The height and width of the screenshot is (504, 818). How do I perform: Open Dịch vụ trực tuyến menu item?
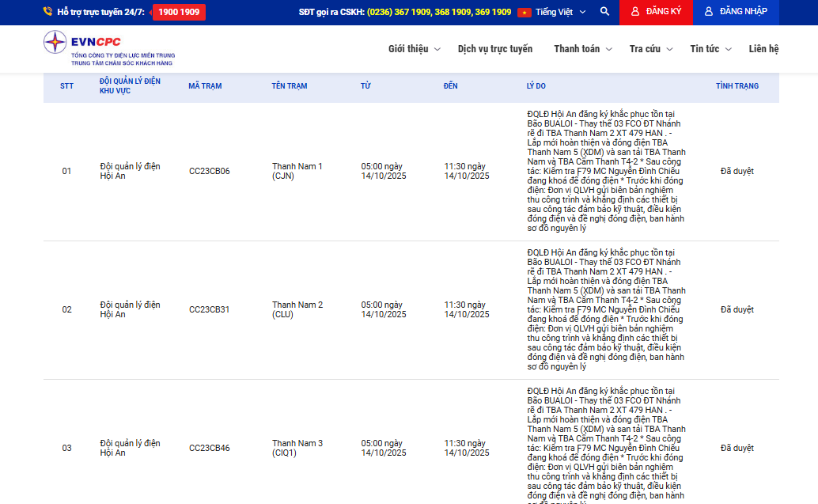point(495,49)
